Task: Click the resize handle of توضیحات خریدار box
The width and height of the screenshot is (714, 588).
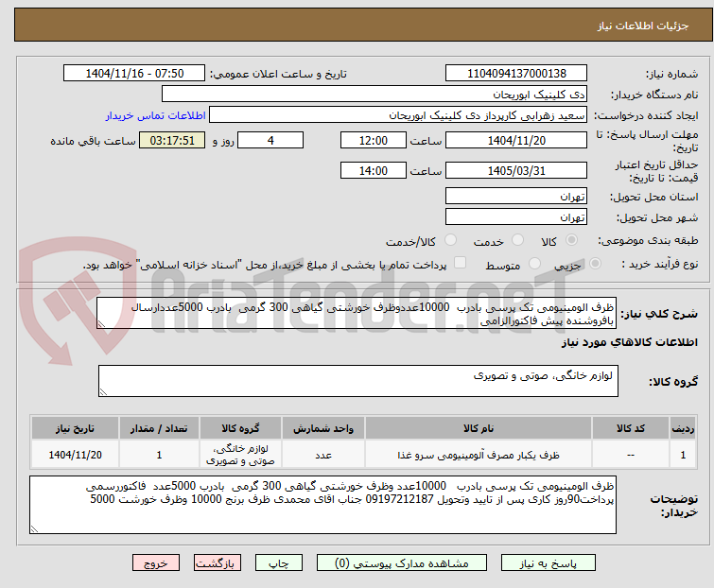Action: [34, 528]
